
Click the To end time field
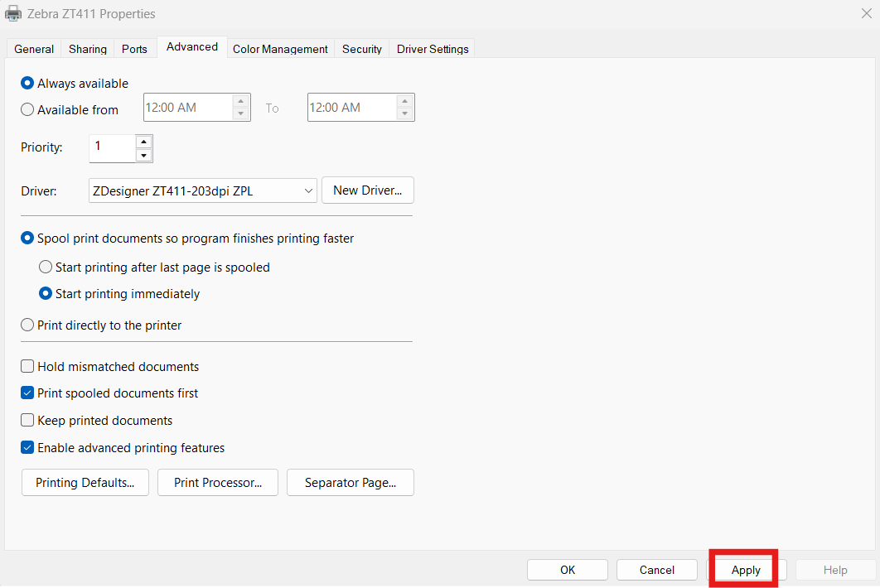352,107
